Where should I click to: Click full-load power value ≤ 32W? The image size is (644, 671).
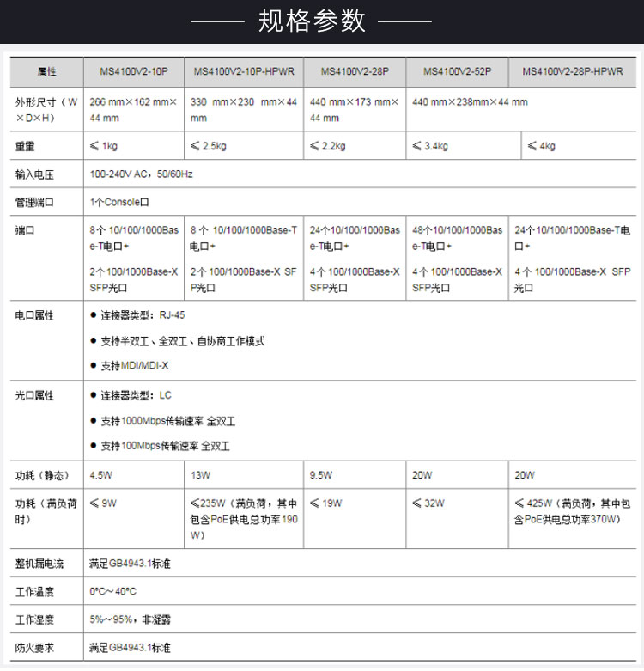[428, 503]
